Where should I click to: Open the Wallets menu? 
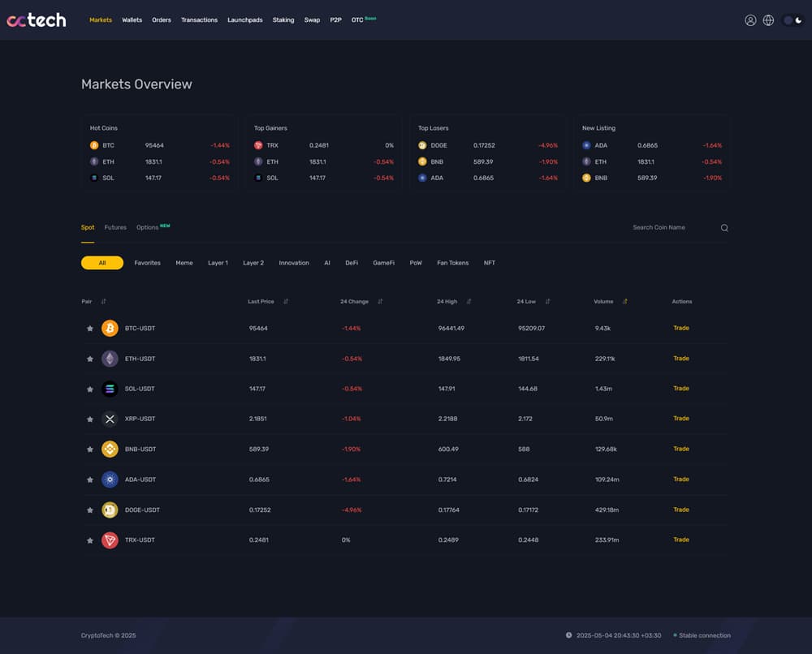132,20
